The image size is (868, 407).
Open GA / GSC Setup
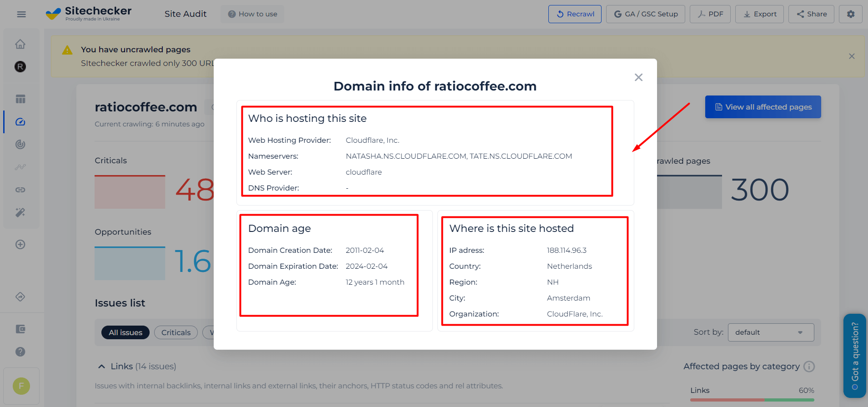point(646,14)
